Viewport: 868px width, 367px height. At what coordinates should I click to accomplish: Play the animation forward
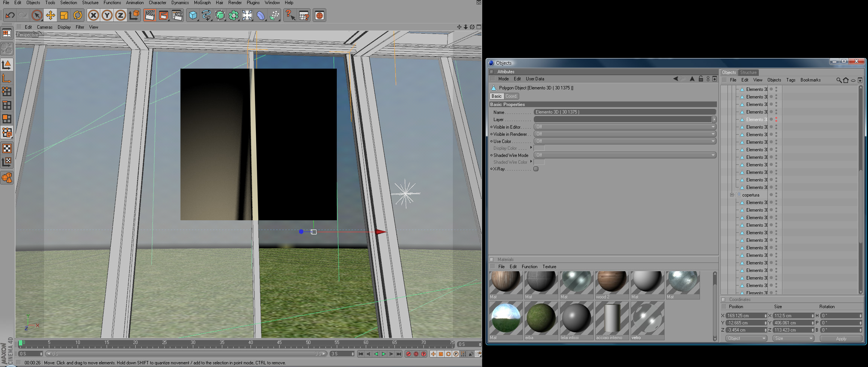coord(384,354)
